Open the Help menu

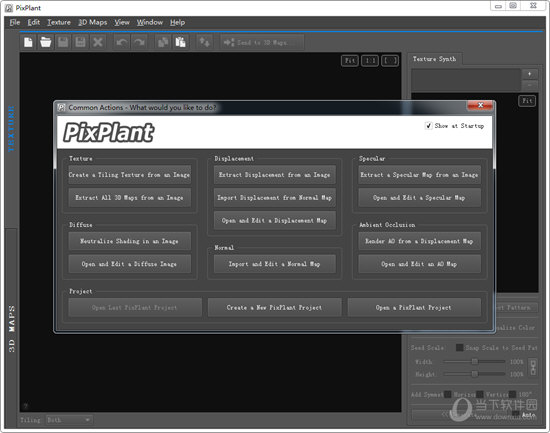click(177, 22)
